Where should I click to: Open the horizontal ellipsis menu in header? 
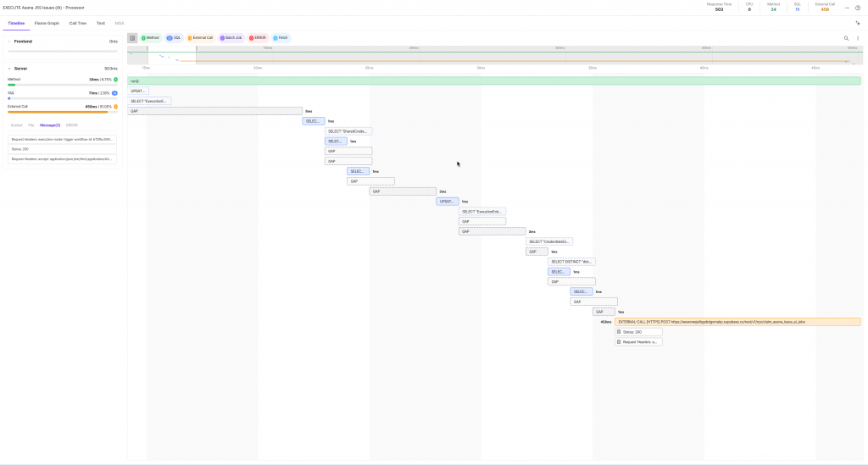coord(847,8)
